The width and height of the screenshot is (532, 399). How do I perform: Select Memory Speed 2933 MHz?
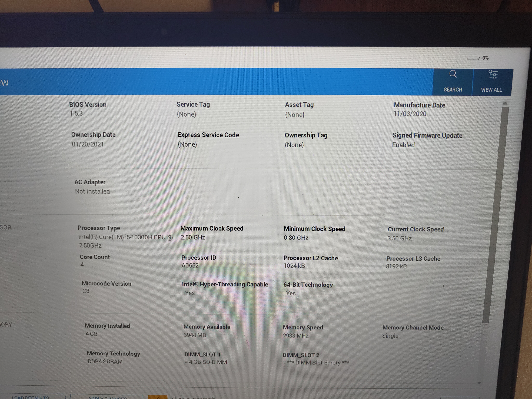(296, 335)
